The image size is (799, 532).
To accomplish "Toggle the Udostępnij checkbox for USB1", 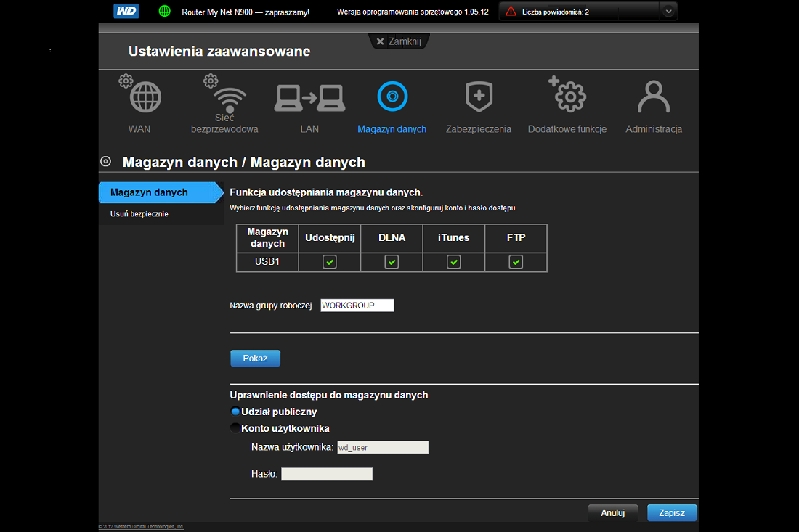I will (x=330, y=262).
